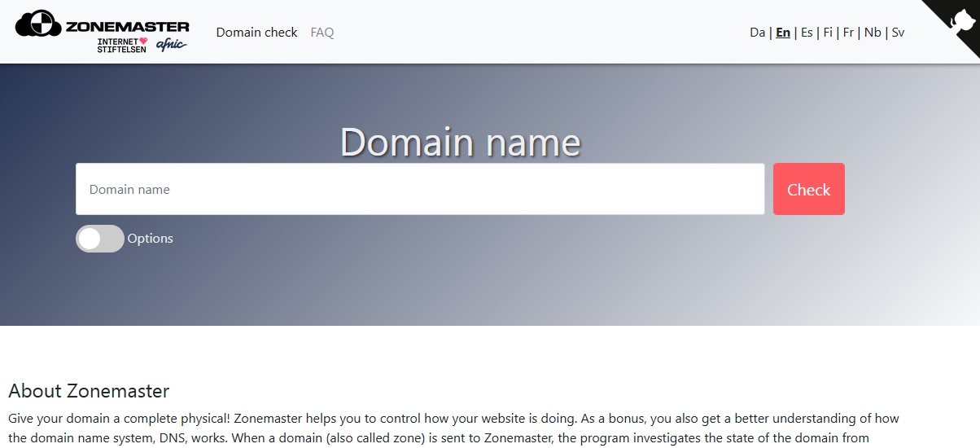
Task: Click the Options label text
Action: 151,239
